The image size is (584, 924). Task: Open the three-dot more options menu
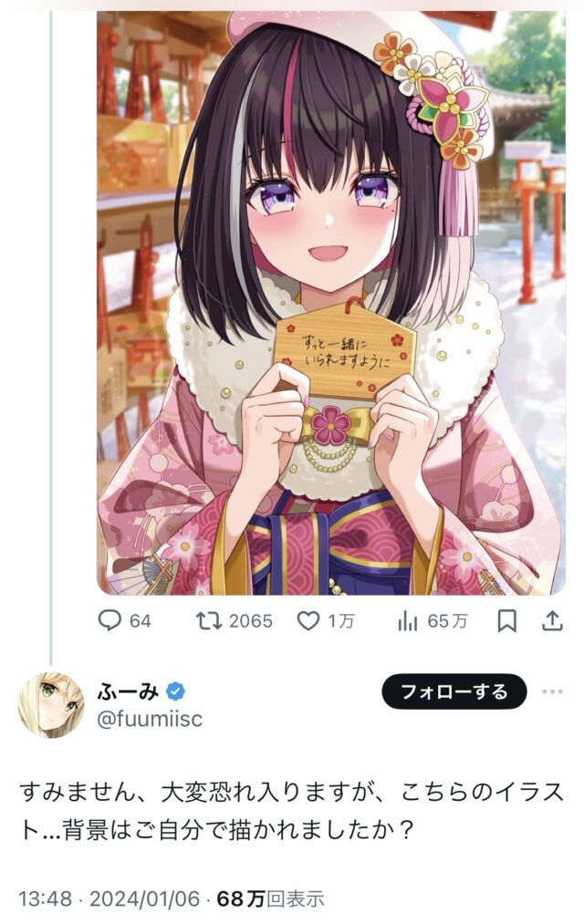pos(552,691)
